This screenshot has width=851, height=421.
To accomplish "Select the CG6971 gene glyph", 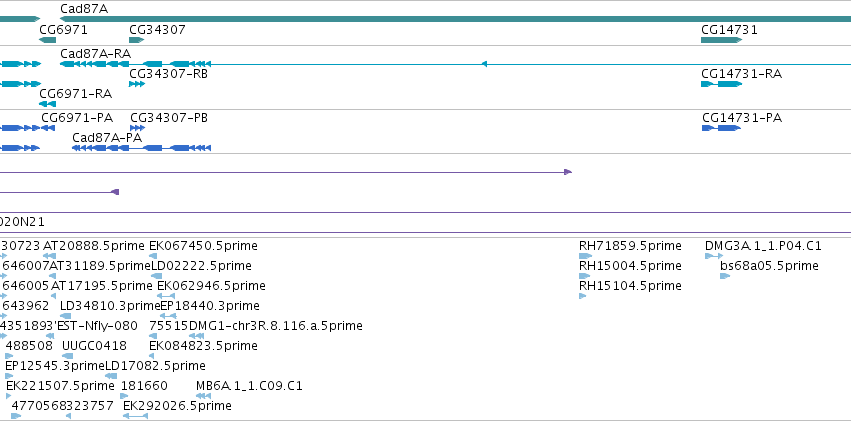I will click(47, 40).
